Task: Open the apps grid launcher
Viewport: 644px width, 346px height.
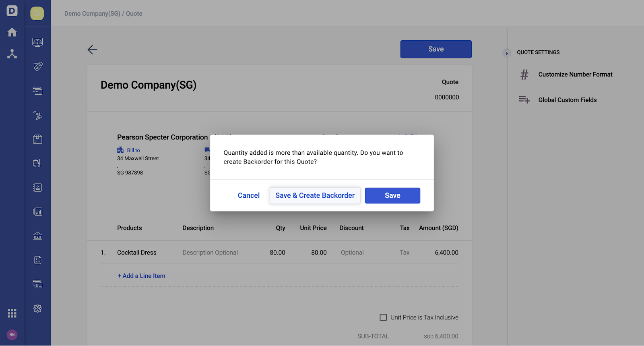Action: [x=12, y=313]
